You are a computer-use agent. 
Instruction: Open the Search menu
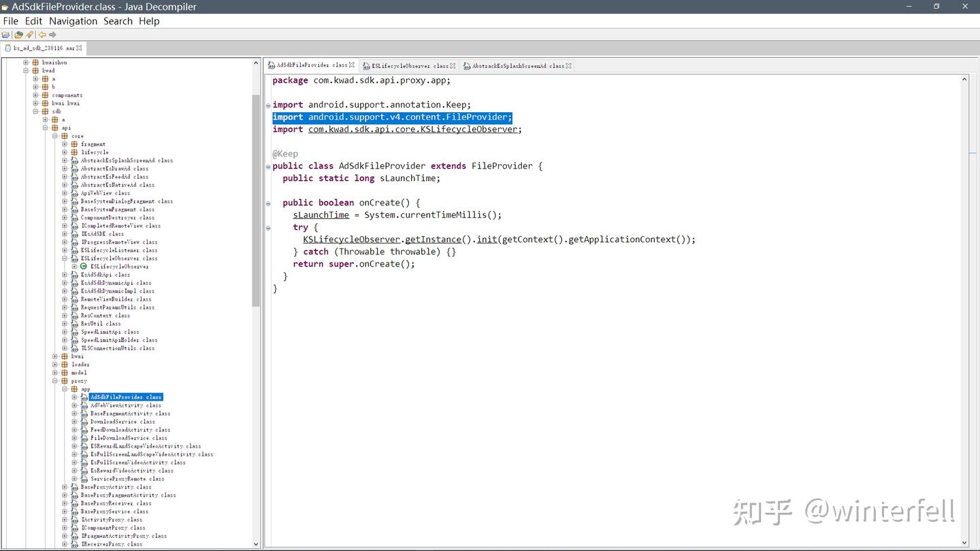[x=118, y=21]
